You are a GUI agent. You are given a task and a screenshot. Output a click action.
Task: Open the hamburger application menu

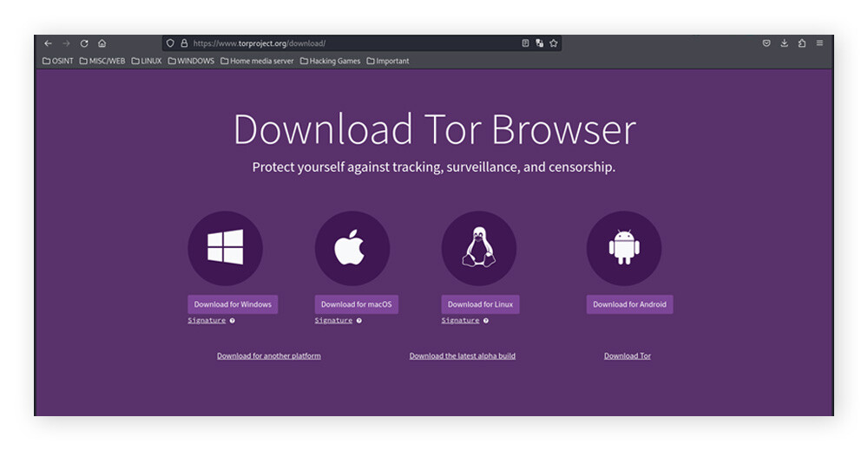[x=819, y=43]
